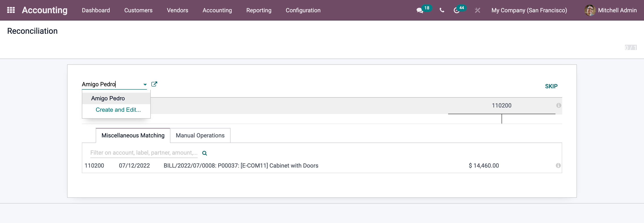This screenshot has width=644, height=223.
Task: Open the Reporting menu
Action: pos(259,11)
